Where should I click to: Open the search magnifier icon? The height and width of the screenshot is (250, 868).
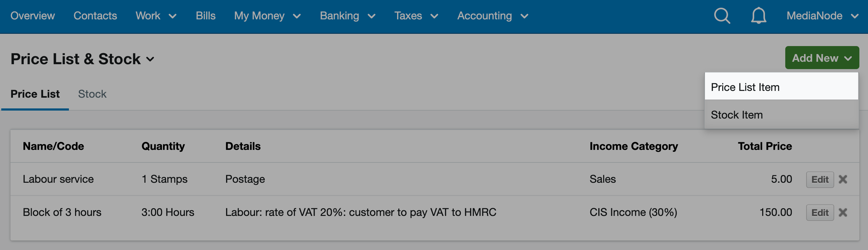tap(722, 16)
